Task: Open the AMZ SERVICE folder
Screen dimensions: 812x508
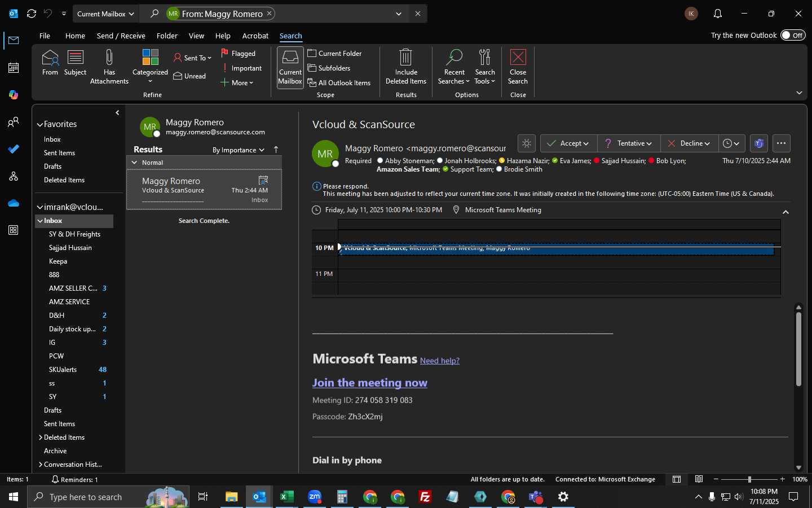Action: coord(74,302)
